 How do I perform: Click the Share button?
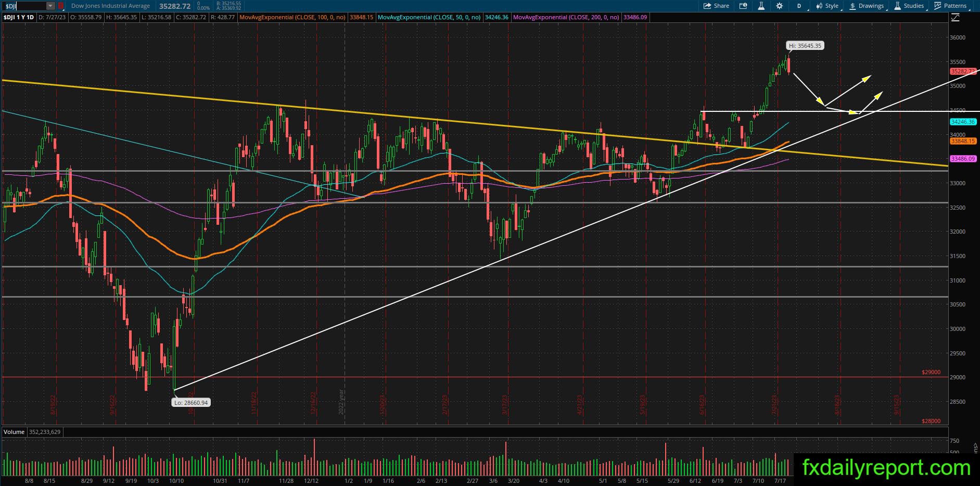point(716,6)
